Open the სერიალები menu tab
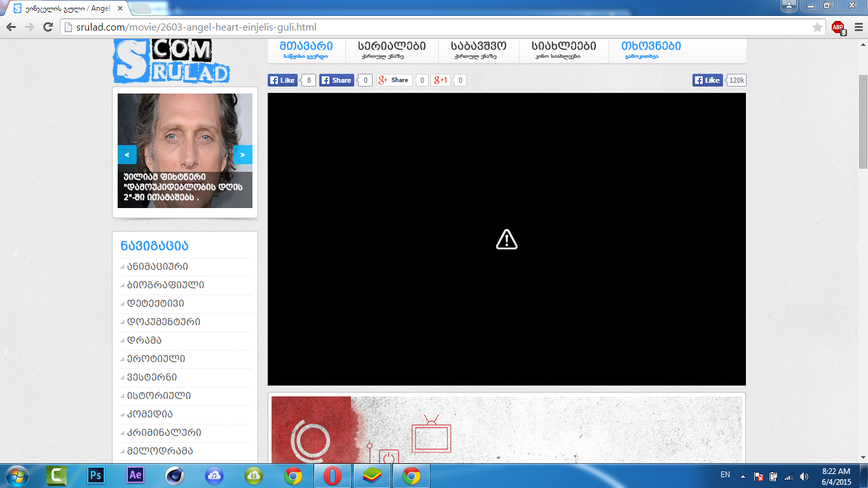This screenshot has height=488, width=868. (392, 50)
